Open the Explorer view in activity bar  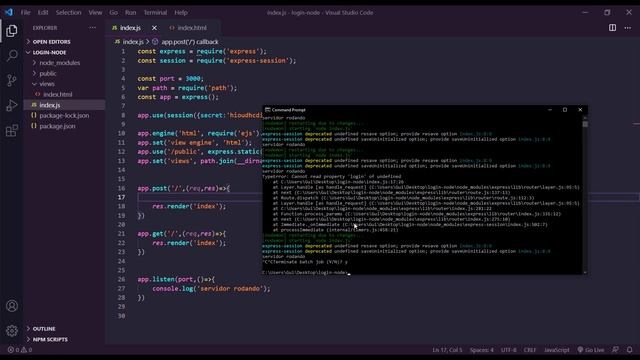[11, 31]
